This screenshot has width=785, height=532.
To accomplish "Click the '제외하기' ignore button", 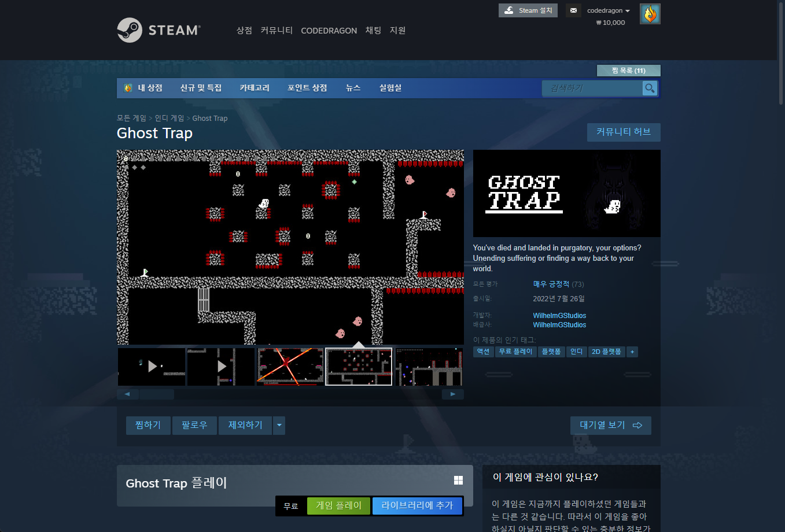I will pyautogui.click(x=245, y=425).
